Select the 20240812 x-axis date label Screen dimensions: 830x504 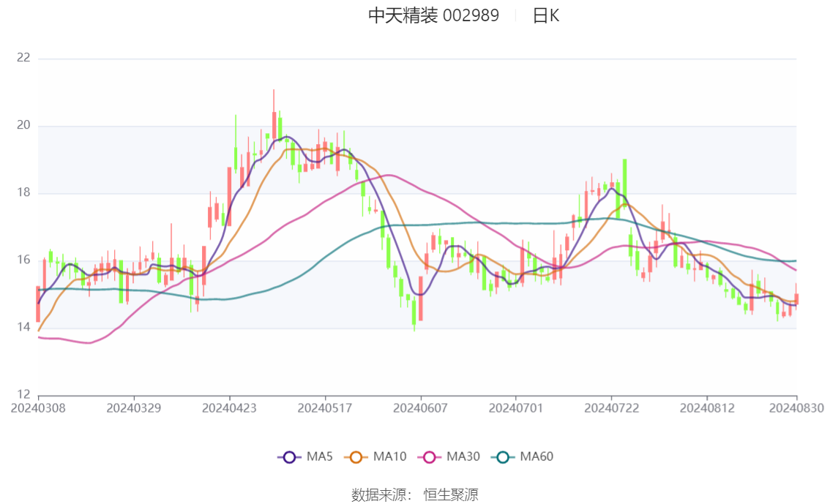coord(707,407)
